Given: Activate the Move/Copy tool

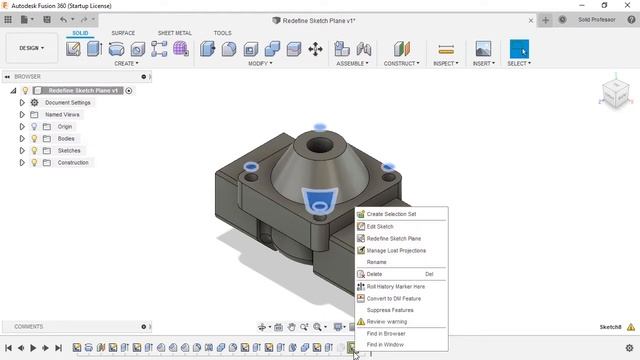Looking at the screenshot, I should (x=316, y=49).
